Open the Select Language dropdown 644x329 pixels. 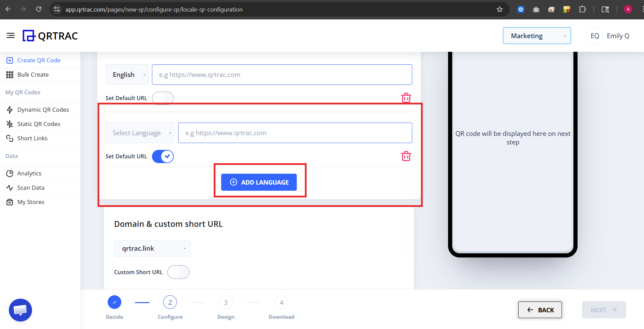140,133
